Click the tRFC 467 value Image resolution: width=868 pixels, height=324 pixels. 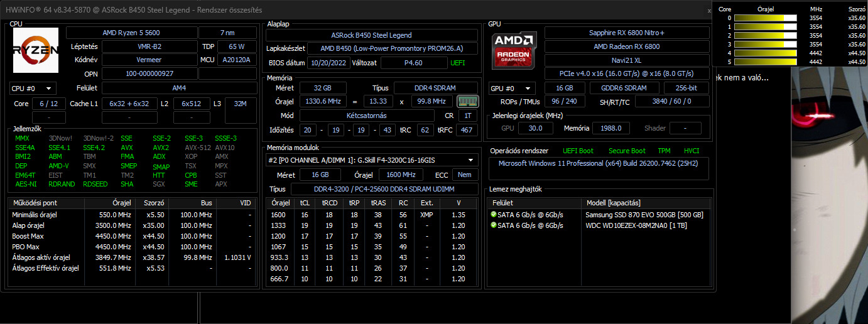[467, 130]
